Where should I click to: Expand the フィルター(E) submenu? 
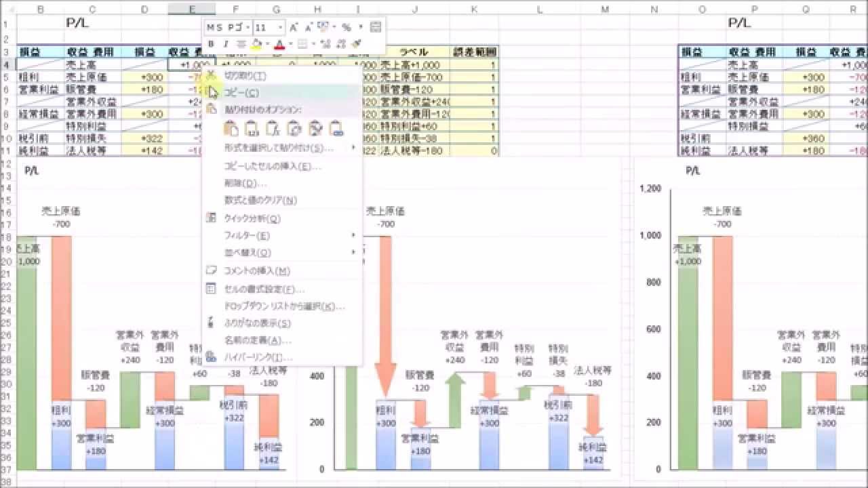[247, 235]
